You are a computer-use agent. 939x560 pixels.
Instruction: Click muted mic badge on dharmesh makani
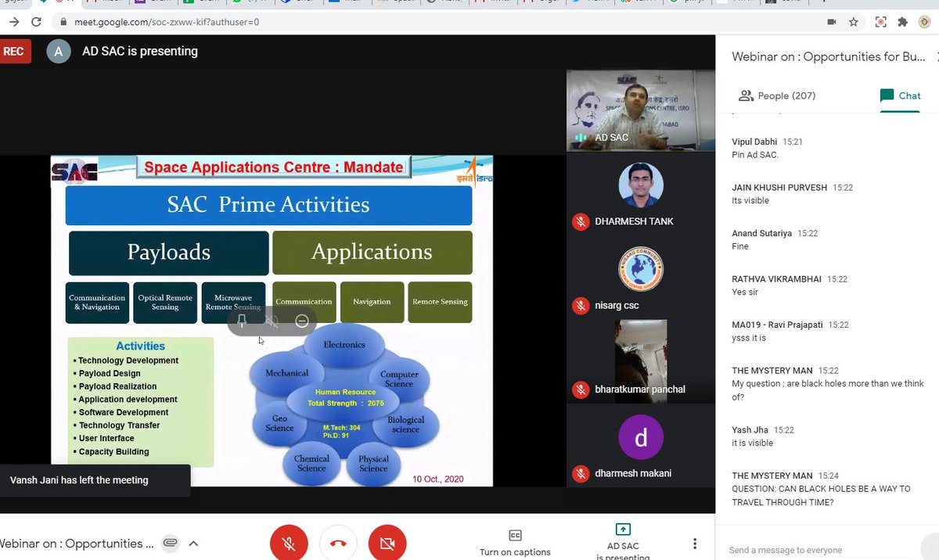coord(581,472)
